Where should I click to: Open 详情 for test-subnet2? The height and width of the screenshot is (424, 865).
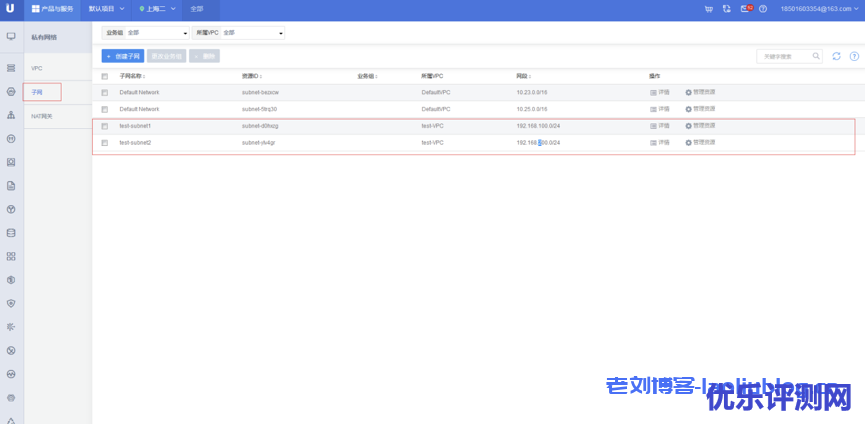(x=660, y=143)
